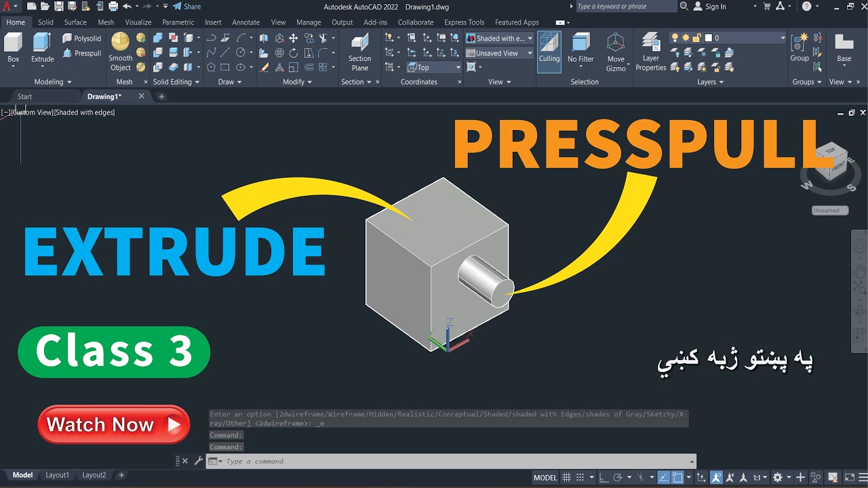
Task: Toggle polar tracking in status bar
Action: (x=618, y=477)
